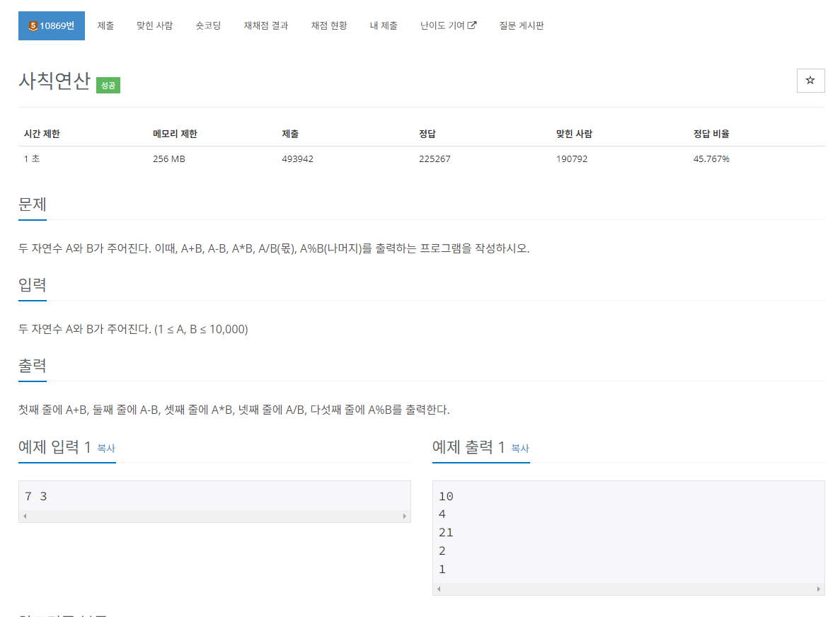The height and width of the screenshot is (617, 840).
Task: Open the 내 제출 tab
Action: pyautogui.click(x=384, y=25)
